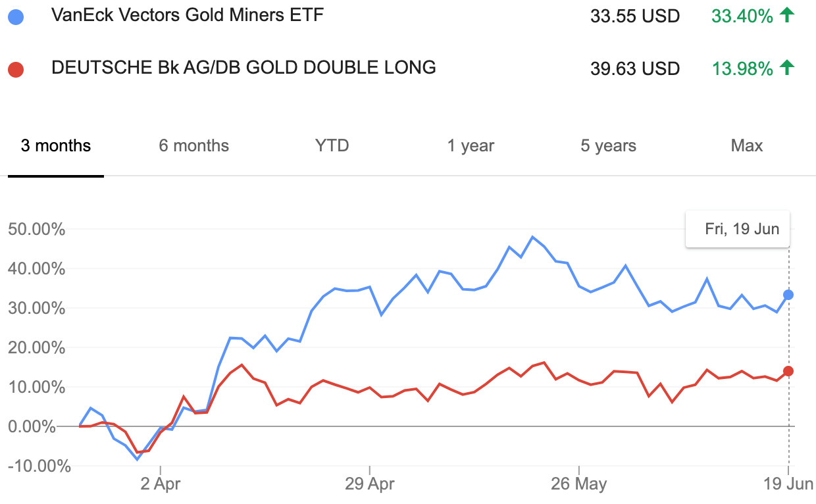The image size is (816, 504).
Task: Click the Fri, 19 Jun tooltip box
Action: [x=737, y=229]
